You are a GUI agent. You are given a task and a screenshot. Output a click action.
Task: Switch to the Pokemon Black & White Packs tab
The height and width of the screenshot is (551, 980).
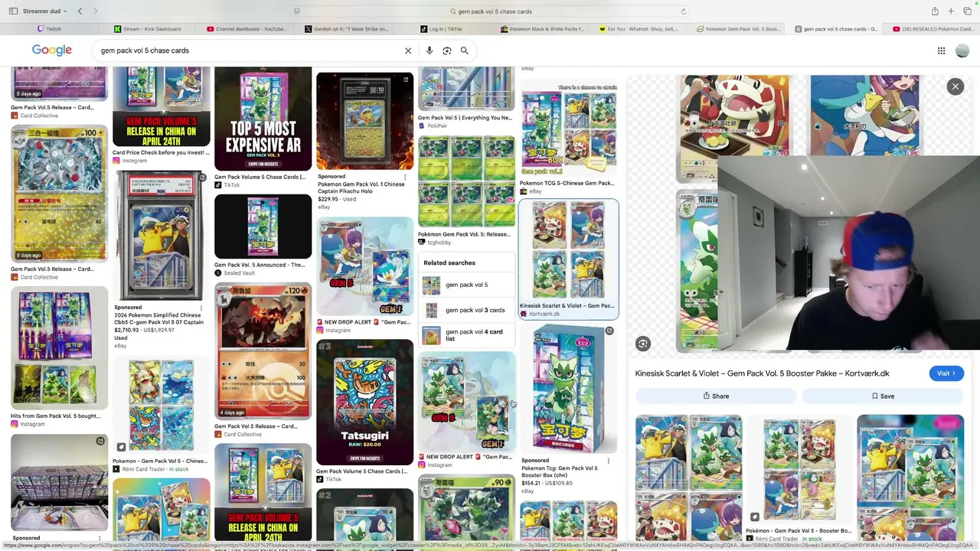(x=542, y=29)
